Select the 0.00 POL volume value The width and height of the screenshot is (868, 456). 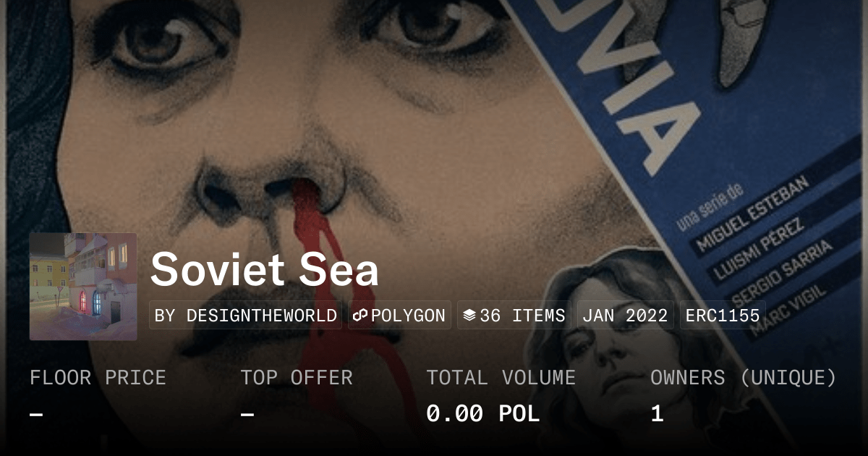click(x=483, y=414)
